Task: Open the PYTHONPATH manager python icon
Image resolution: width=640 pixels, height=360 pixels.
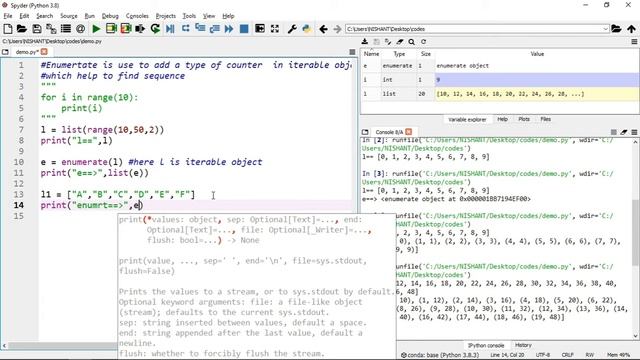Action: pos(306,29)
